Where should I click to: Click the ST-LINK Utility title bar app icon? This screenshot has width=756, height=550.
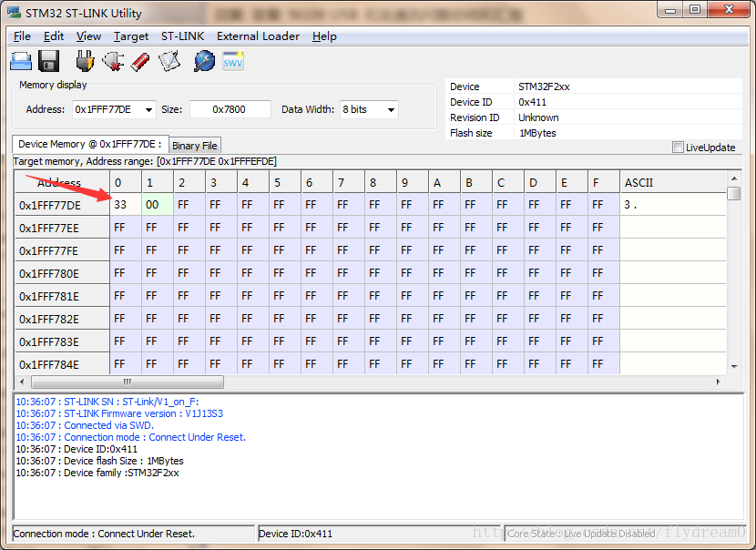tap(14, 13)
